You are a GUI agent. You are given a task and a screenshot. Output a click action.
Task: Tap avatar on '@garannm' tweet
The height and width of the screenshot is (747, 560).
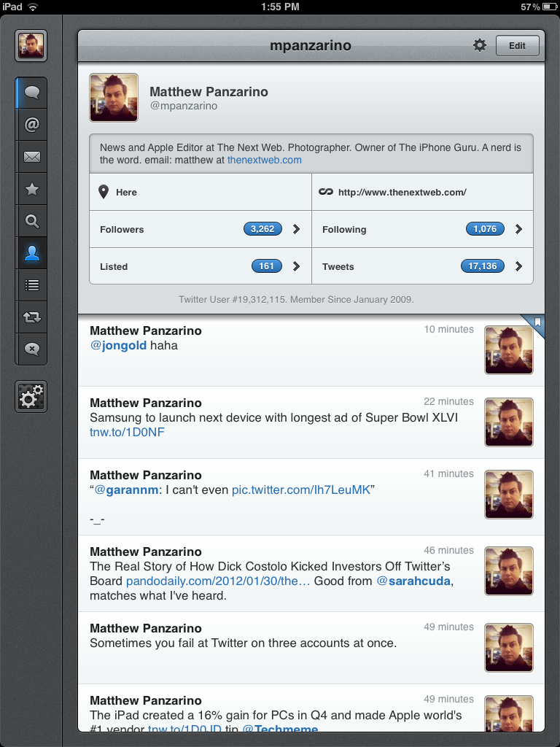pos(508,495)
